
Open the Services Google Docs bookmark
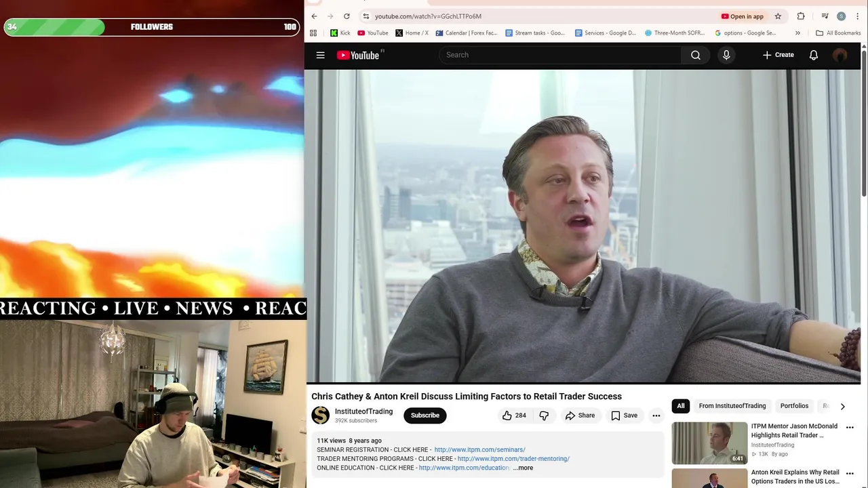coord(606,33)
